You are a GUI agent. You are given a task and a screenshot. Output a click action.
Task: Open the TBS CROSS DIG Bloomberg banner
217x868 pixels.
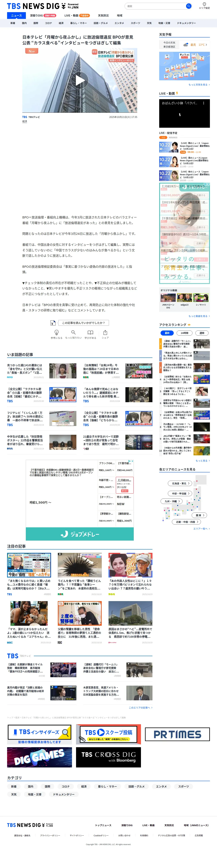(x=108, y=757)
